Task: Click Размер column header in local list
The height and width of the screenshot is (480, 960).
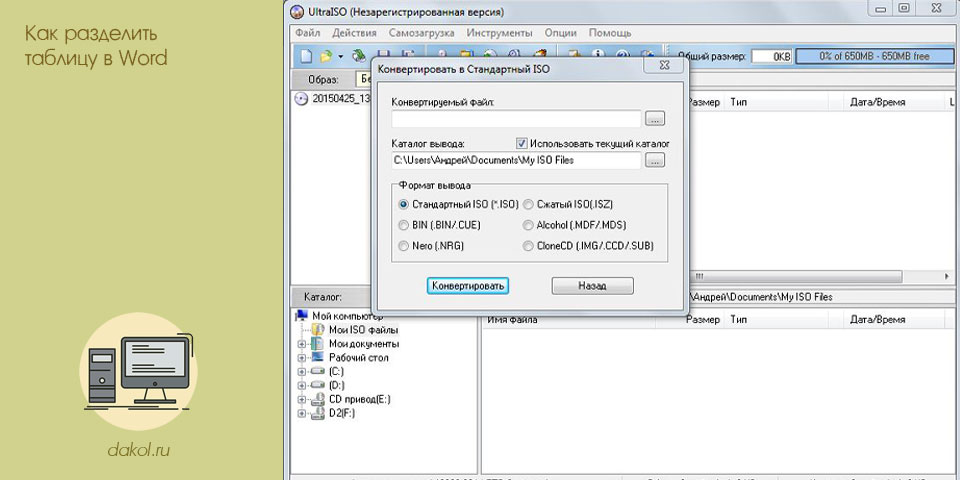Action: (x=690, y=320)
